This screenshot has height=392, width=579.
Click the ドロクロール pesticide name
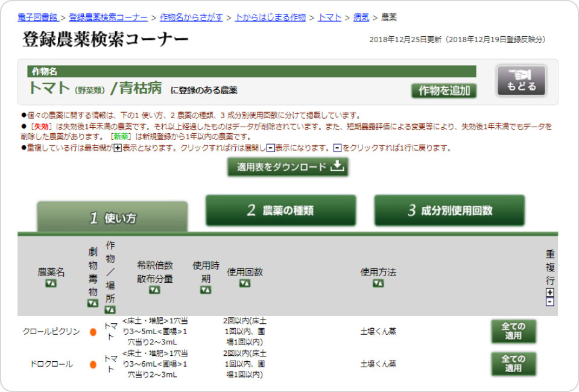51,364
